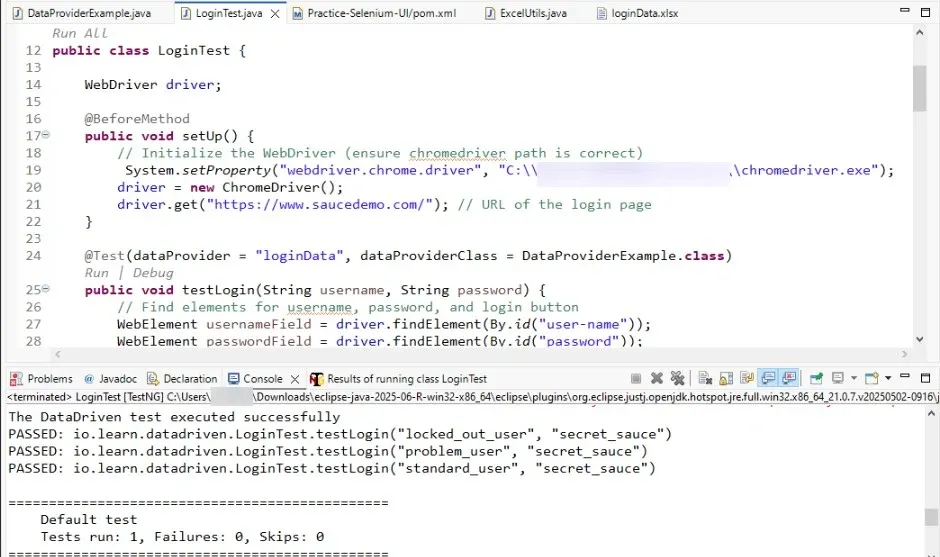Open Results of running class LoginTest tab

(406, 379)
